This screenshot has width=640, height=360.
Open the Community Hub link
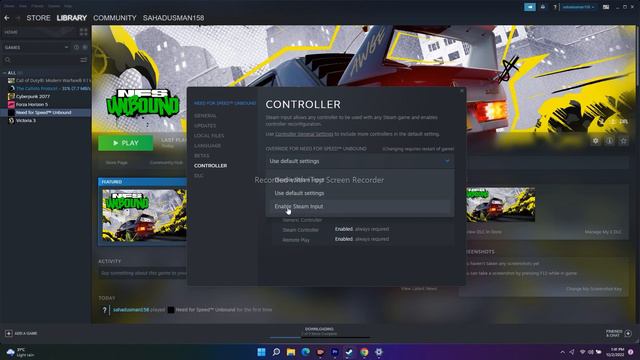click(x=166, y=162)
